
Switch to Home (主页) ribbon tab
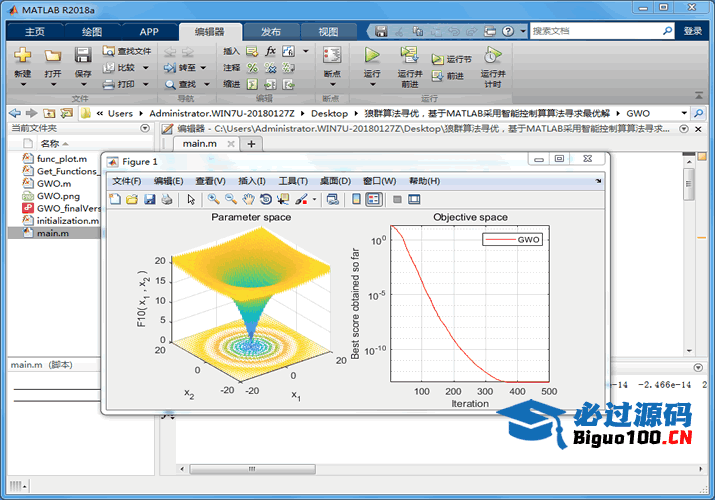click(35, 31)
